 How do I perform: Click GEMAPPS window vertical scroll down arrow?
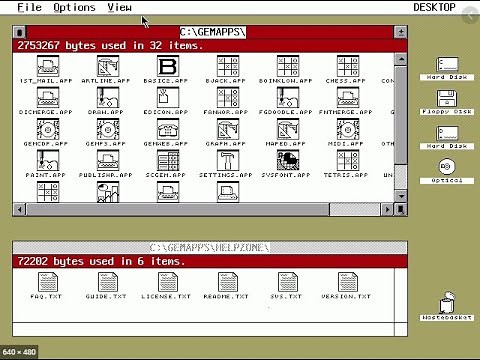[401, 196]
